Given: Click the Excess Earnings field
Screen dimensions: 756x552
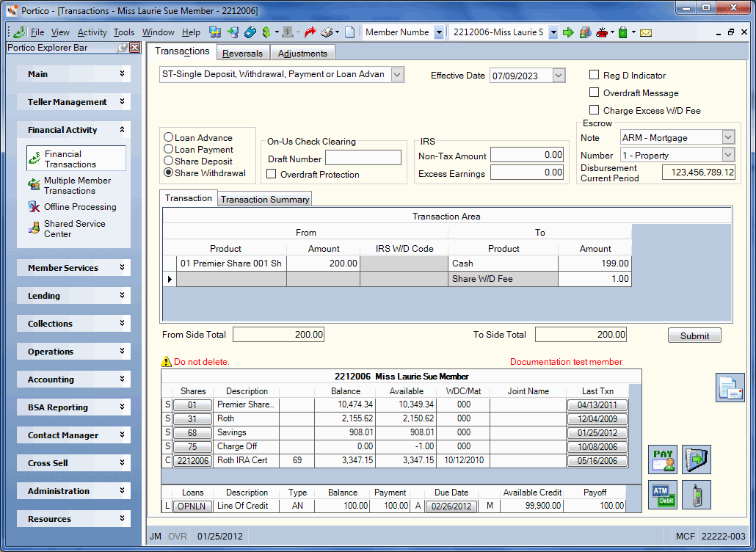Looking at the screenshot, I should click(527, 172).
